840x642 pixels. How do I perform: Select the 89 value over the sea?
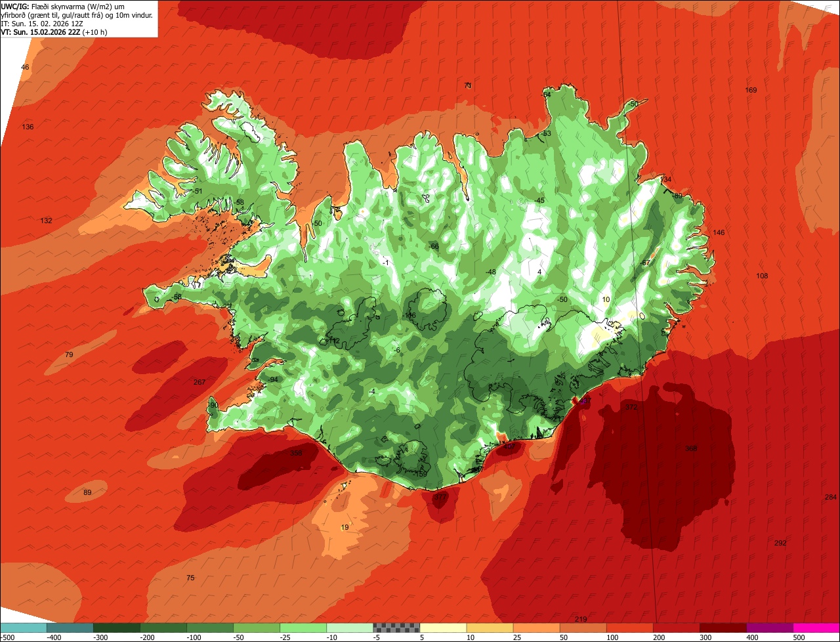coord(87,492)
